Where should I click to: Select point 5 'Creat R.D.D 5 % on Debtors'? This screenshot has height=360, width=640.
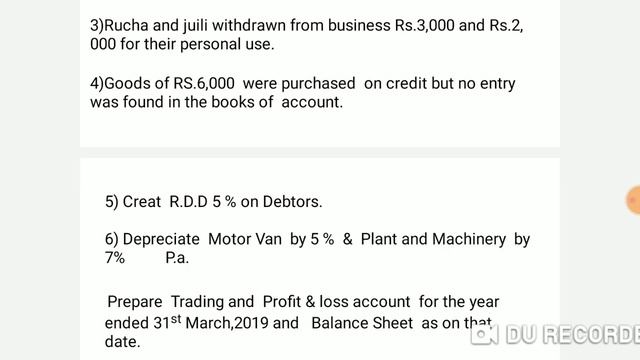213,202
